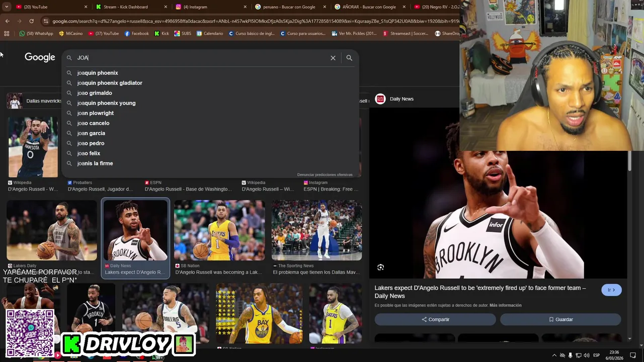Open The Sporting News Dallas image result
This screenshot has height=362, width=644.
coord(316,230)
